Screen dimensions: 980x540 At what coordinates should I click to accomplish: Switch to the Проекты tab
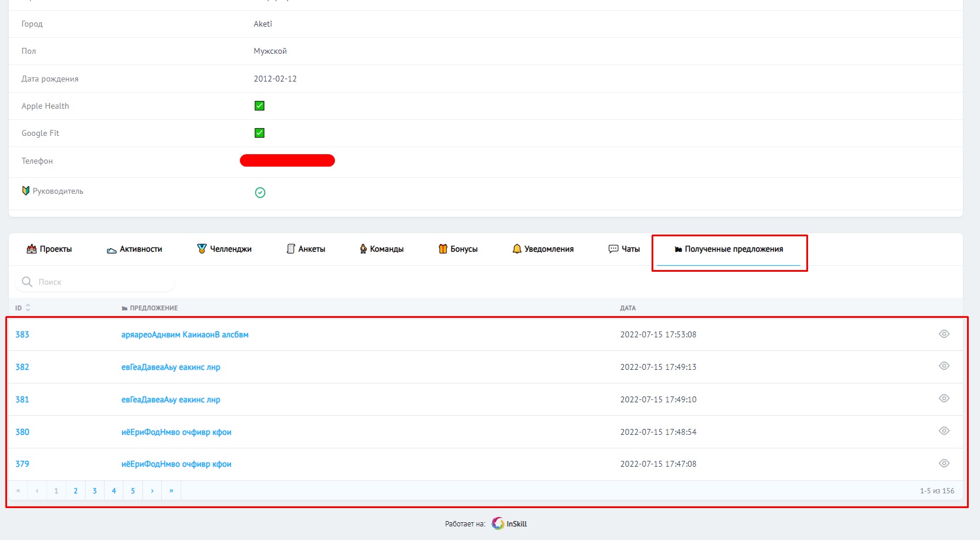coord(50,249)
